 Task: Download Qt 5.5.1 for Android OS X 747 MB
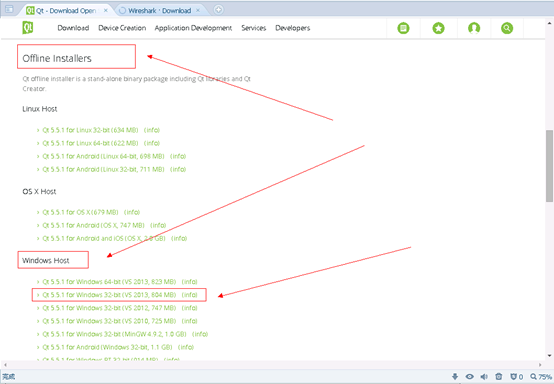[93, 225]
